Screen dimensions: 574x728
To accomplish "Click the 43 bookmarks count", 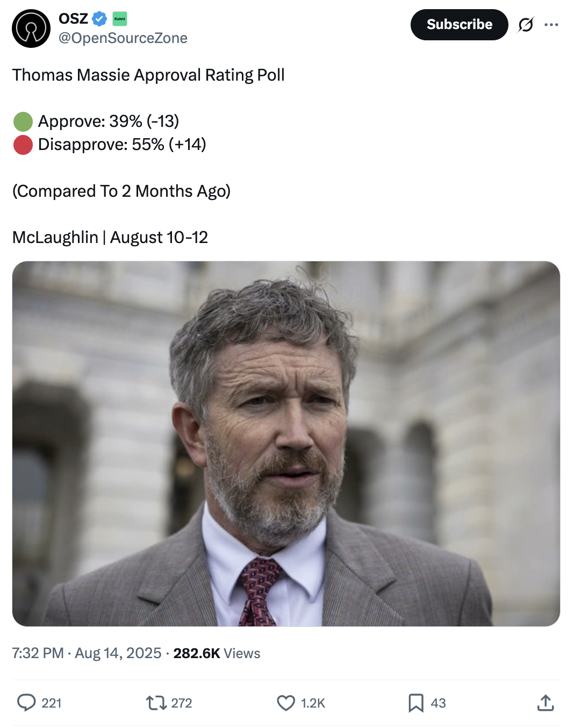I will pyautogui.click(x=438, y=703).
